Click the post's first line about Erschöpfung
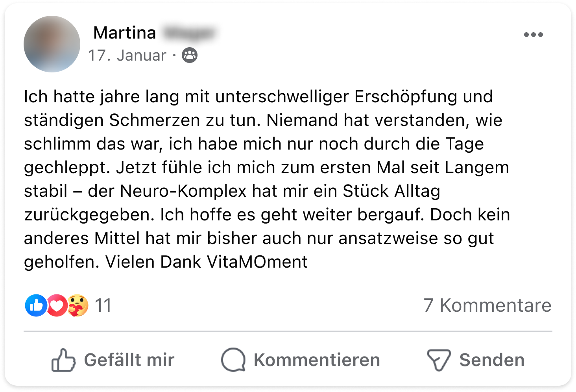Image resolution: width=576 pixels, height=392 pixels. (x=258, y=97)
